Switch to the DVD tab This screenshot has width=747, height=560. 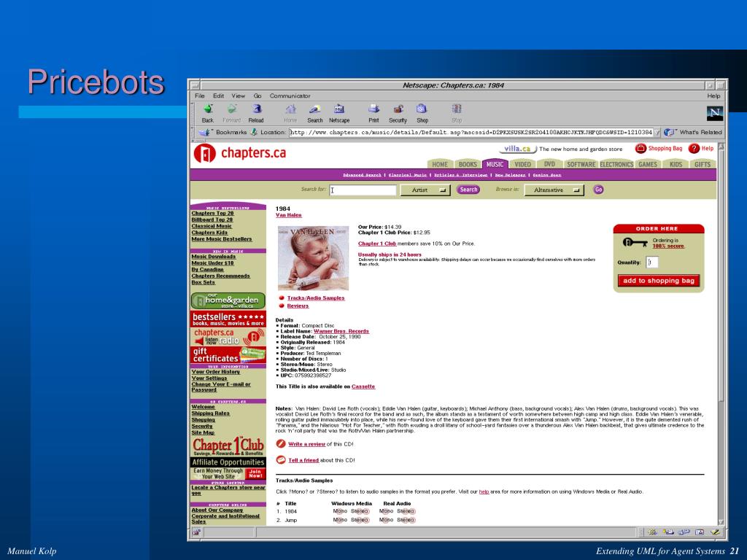coord(549,164)
